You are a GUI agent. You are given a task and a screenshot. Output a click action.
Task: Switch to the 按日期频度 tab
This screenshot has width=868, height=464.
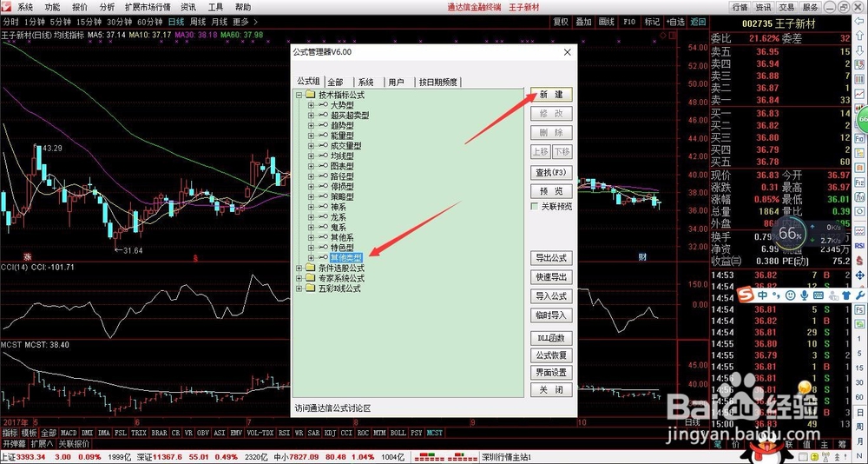437,82
